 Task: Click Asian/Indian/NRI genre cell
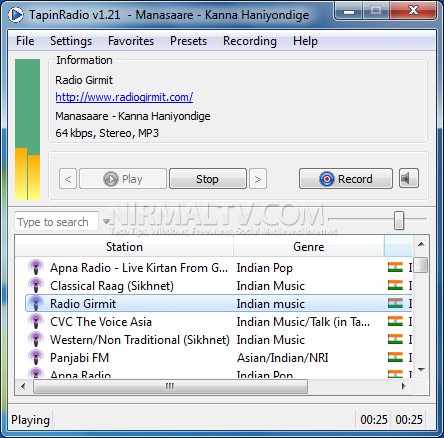pos(283,358)
